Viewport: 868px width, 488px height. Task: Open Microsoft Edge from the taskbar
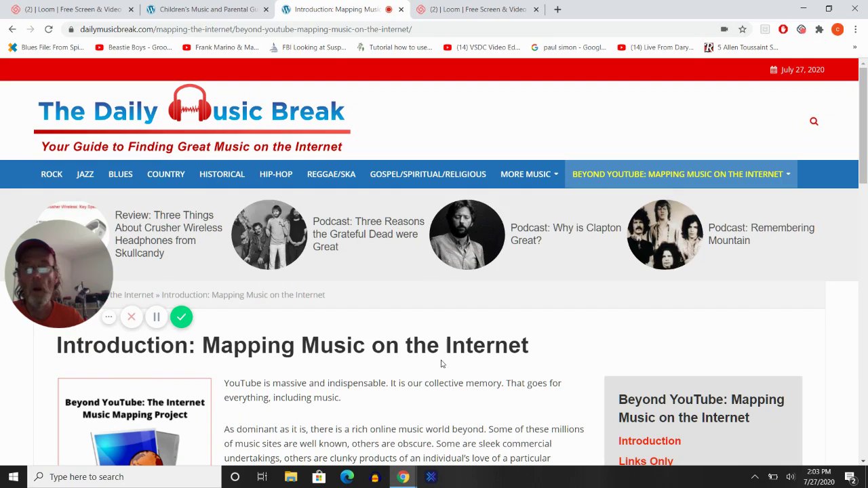[x=347, y=476]
